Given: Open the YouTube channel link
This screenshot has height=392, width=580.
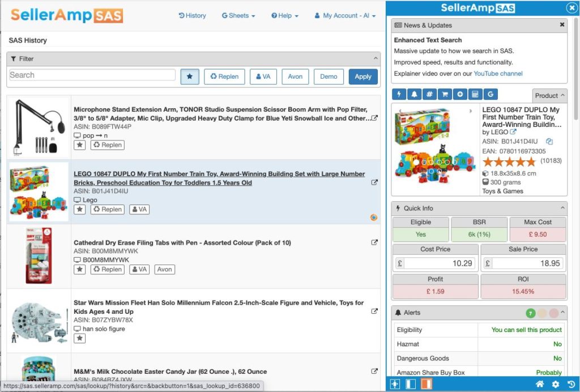Looking at the screenshot, I should [x=498, y=73].
